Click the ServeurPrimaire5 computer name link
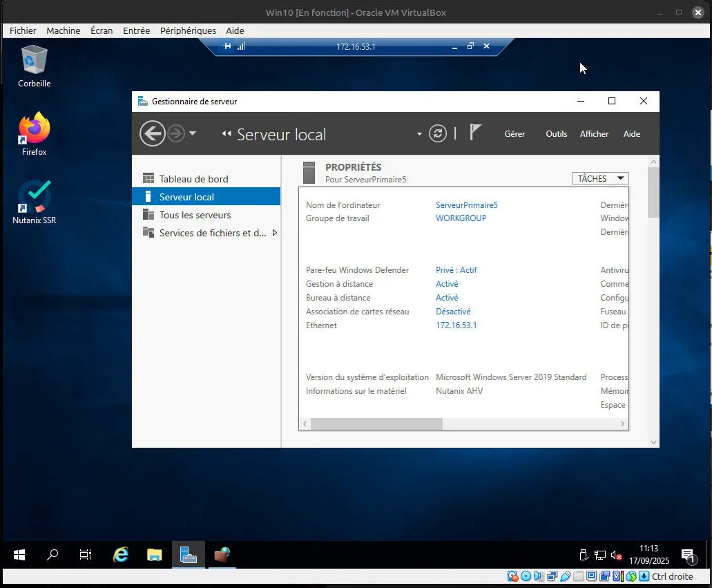712x588 pixels. coord(466,205)
